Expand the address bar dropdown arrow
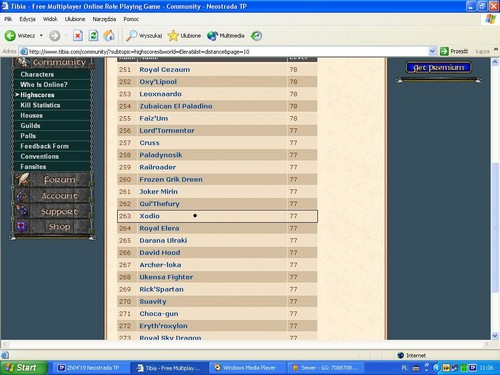 [432, 51]
